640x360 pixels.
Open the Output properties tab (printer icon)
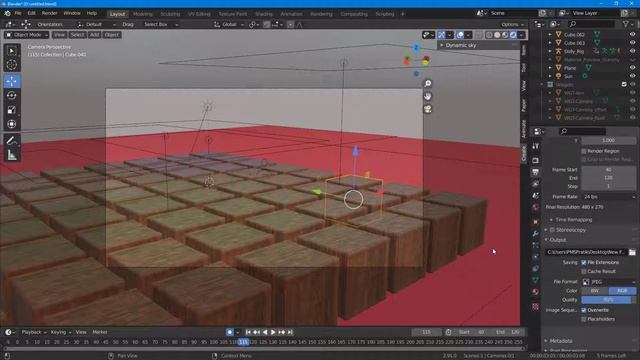(536, 172)
